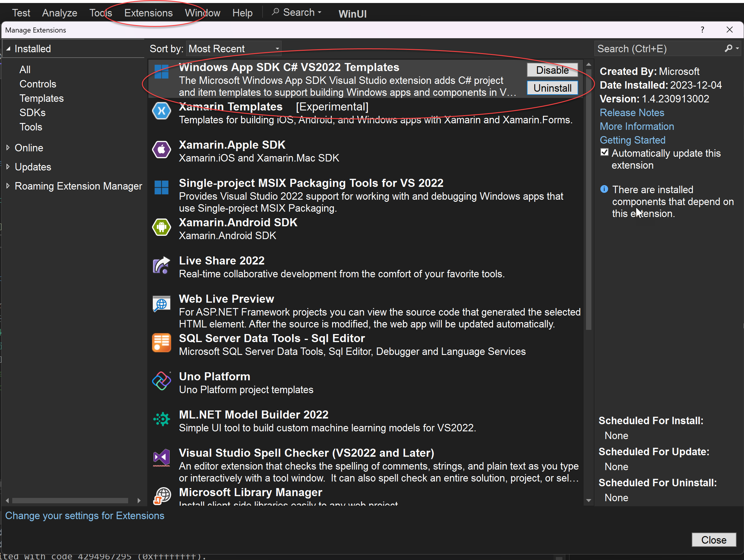Select the Xamarin.Apple SDK icon

[x=162, y=150]
